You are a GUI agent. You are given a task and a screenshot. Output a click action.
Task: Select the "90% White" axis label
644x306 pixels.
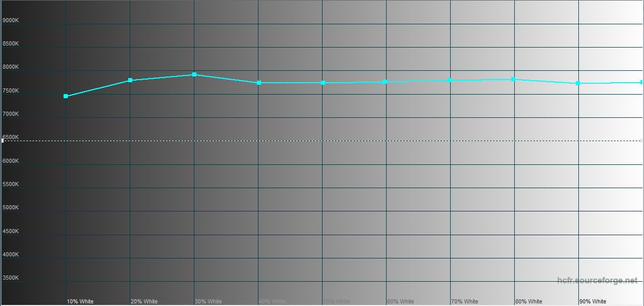point(593,301)
